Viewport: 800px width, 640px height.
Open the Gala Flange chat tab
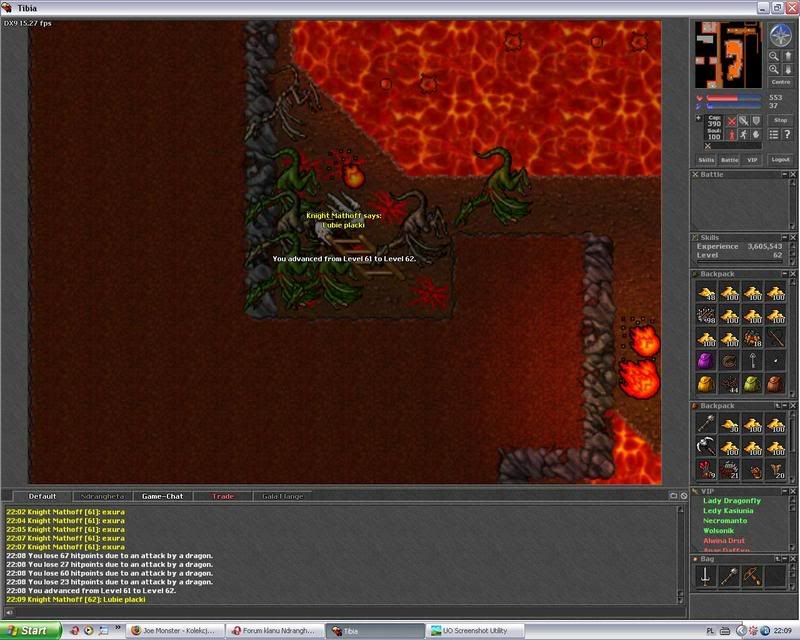point(283,496)
